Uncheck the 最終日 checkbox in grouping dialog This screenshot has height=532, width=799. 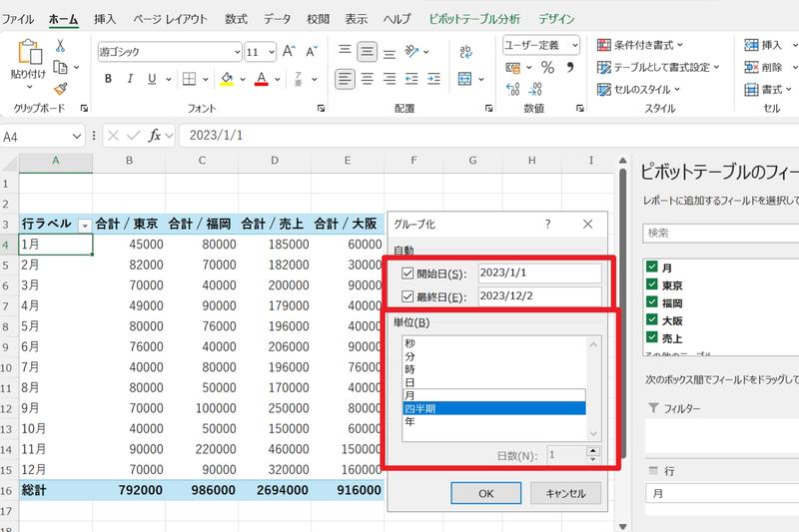pyautogui.click(x=407, y=296)
